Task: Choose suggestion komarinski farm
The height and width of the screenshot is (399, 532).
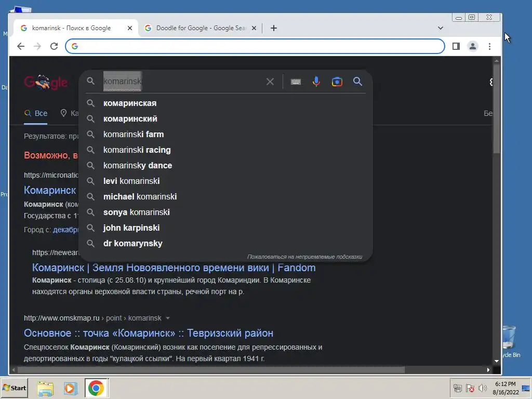Action: (x=225, y=135)
